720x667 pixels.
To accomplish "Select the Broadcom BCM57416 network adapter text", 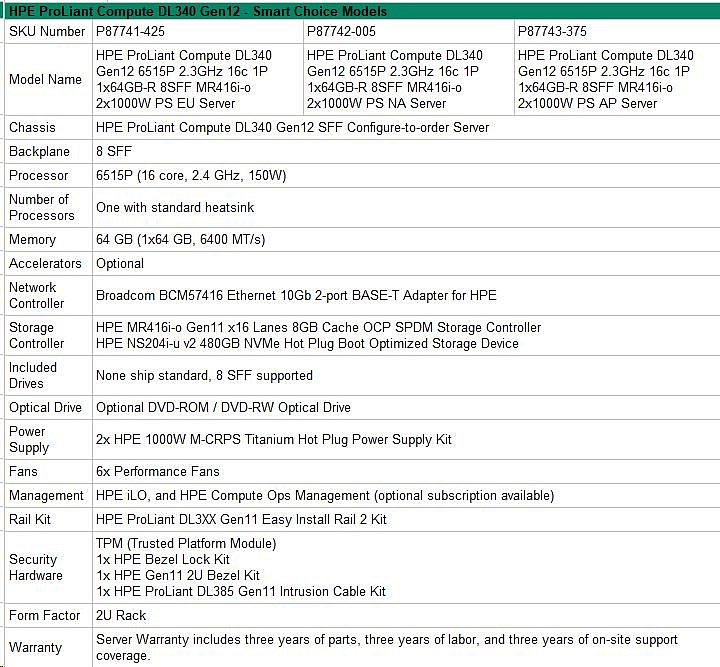I will pyautogui.click(x=296, y=295).
